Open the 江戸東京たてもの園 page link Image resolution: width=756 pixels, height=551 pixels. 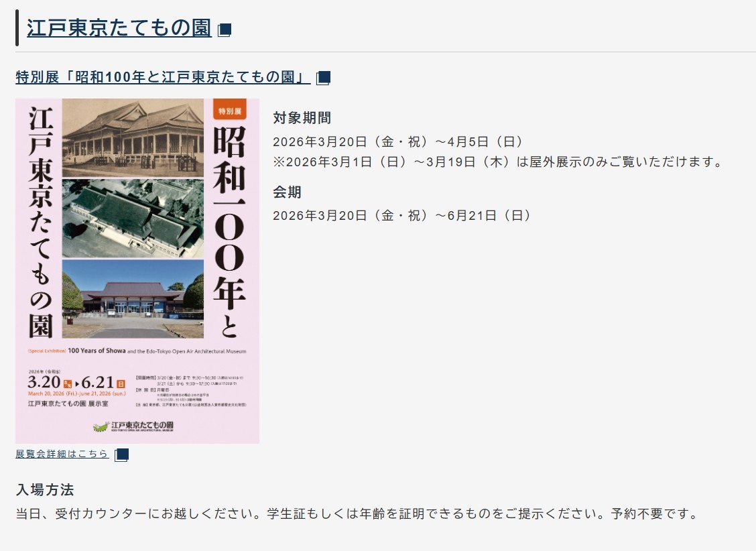(117, 29)
